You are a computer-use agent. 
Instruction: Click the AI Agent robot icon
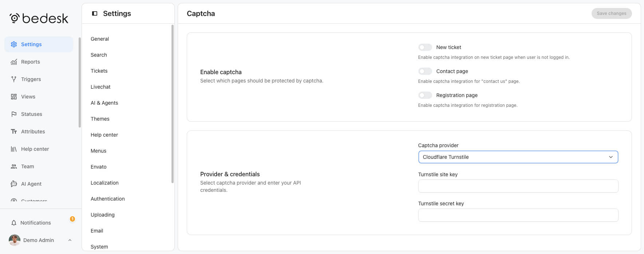(x=14, y=184)
